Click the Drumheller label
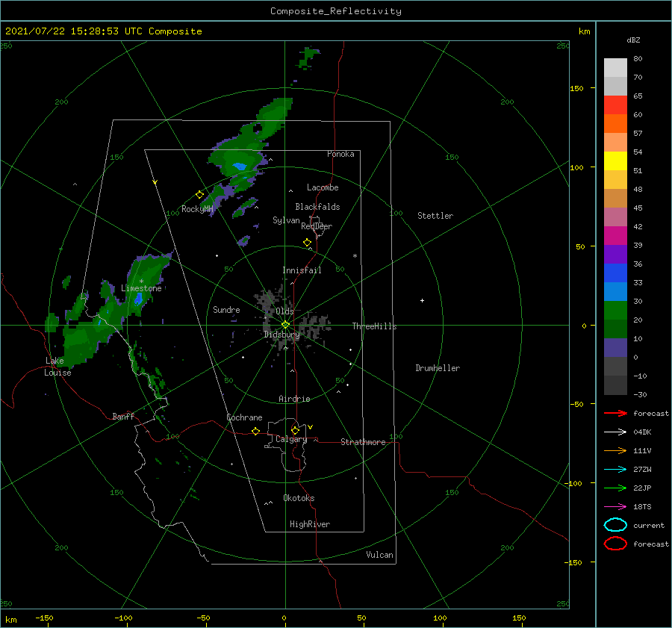Image resolution: width=672 pixels, height=628 pixels. [438, 368]
